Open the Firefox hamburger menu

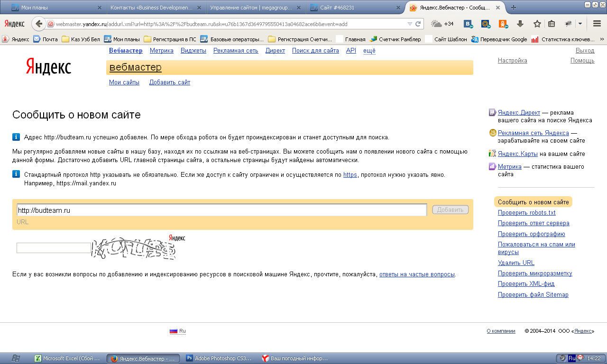(597, 24)
